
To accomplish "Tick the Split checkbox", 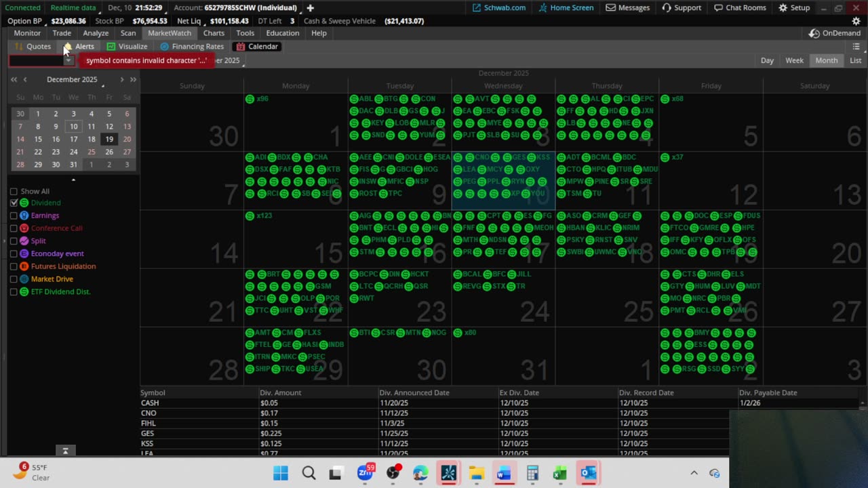I will (14, 241).
